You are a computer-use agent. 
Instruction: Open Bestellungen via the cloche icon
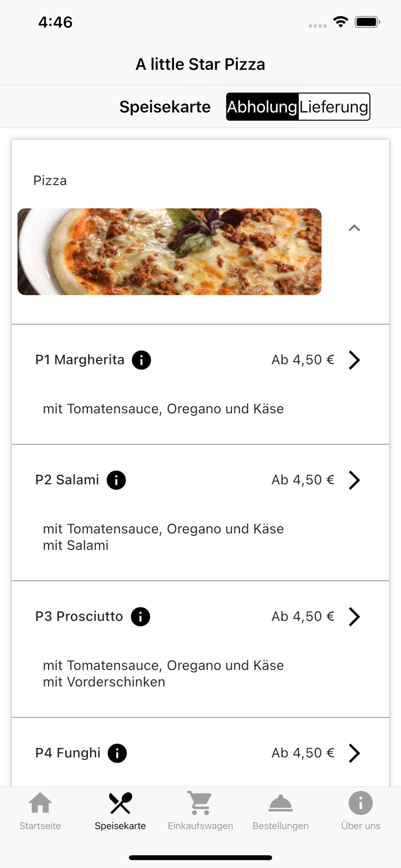280,803
